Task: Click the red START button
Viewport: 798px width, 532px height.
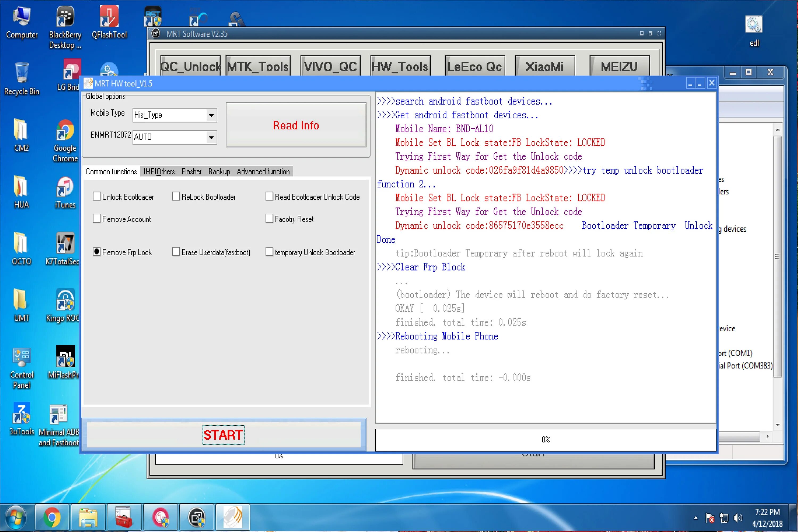Action: (x=224, y=435)
